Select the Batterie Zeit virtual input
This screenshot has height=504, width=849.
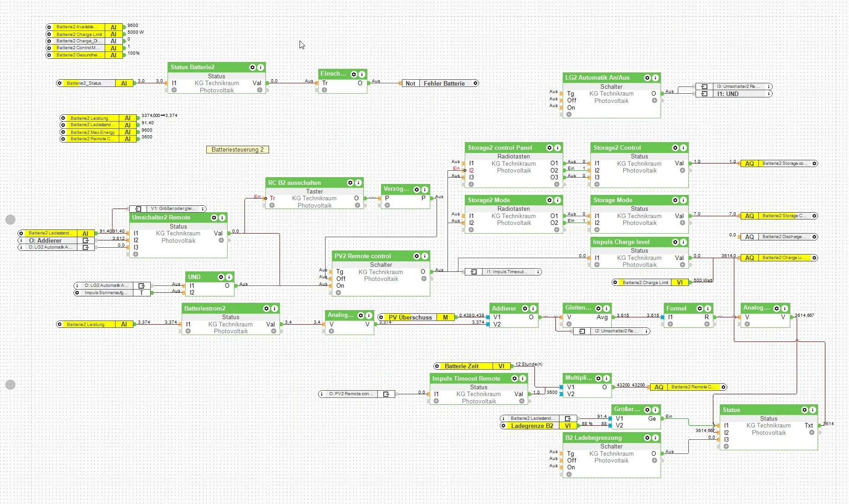point(472,366)
